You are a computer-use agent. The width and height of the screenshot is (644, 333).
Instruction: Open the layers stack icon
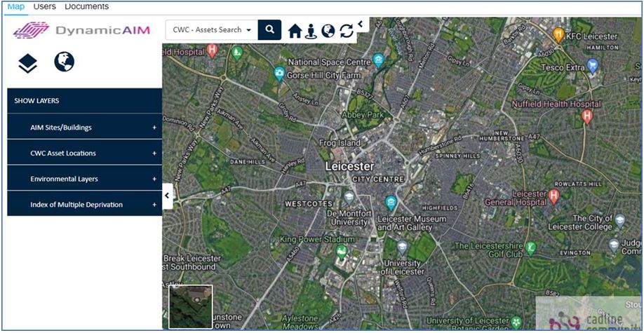27,64
